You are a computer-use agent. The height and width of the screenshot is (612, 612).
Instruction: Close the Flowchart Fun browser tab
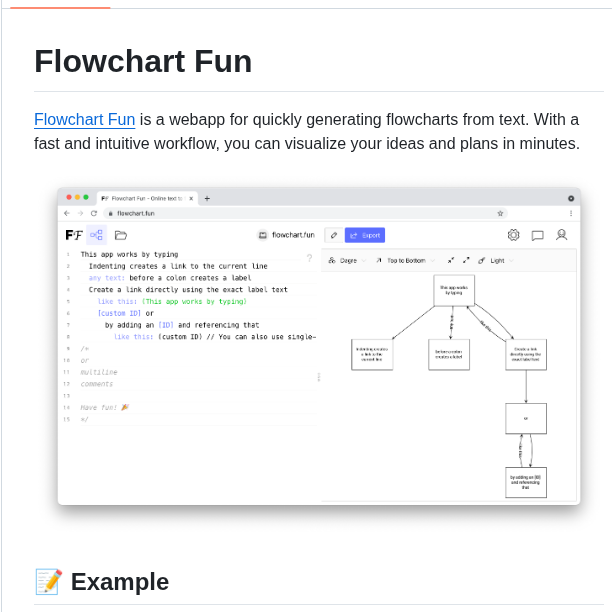[x=191, y=198]
